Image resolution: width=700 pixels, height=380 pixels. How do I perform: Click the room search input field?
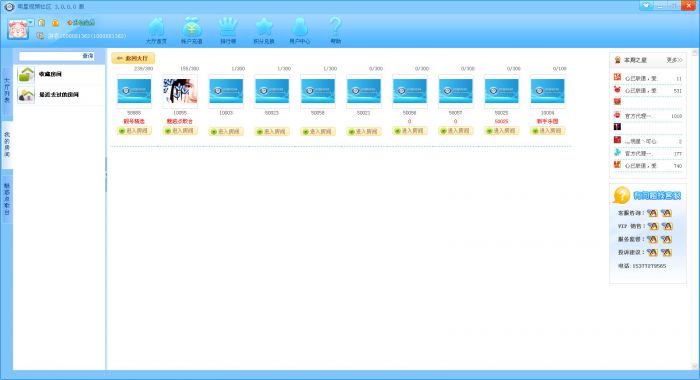click(50, 56)
